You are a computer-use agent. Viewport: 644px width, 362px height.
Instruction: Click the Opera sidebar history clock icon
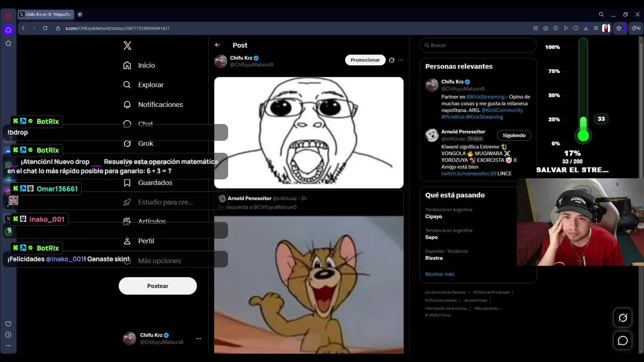click(x=8, y=335)
